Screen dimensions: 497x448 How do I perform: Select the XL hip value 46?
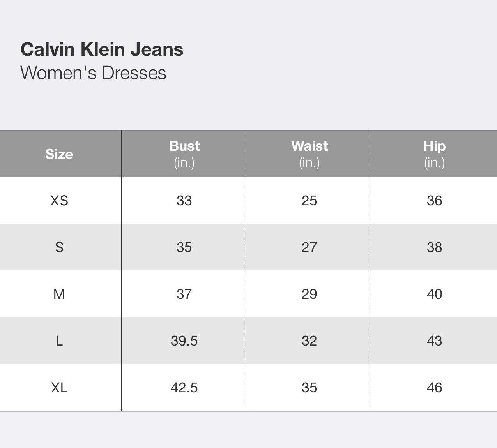434,388
